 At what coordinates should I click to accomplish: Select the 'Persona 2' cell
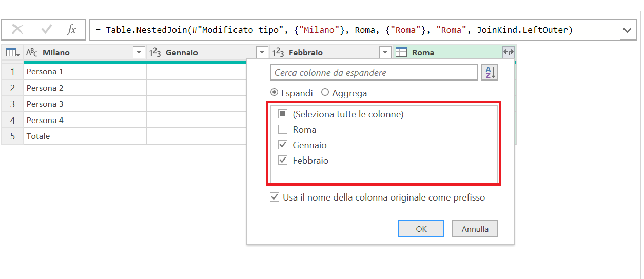coord(85,88)
